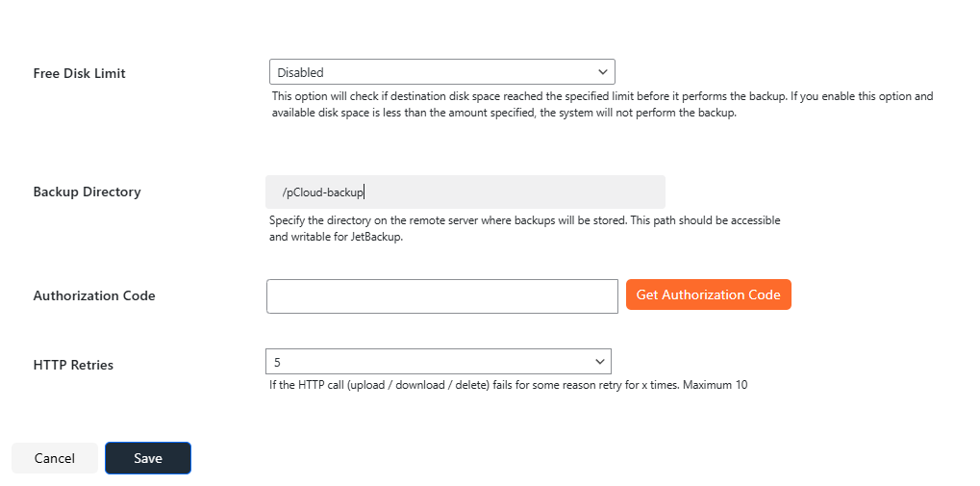The height and width of the screenshot is (486, 980).
Task: Click the Free Disk Limit label
Action: [x=80, y=73]
